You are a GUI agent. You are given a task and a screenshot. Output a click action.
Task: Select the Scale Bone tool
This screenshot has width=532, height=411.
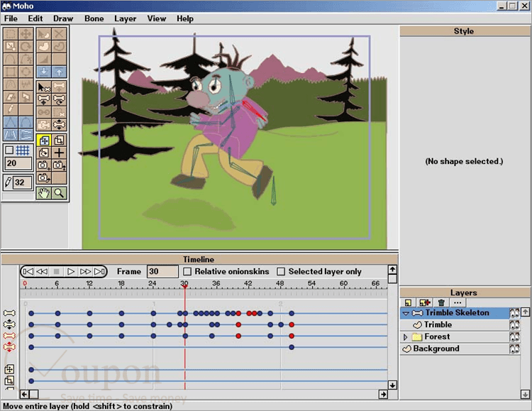point(59,125)
